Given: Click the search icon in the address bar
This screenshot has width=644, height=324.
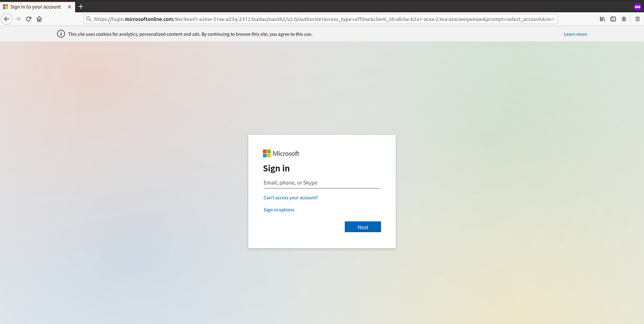Looking at the screenshot, I should pos(87,18).
